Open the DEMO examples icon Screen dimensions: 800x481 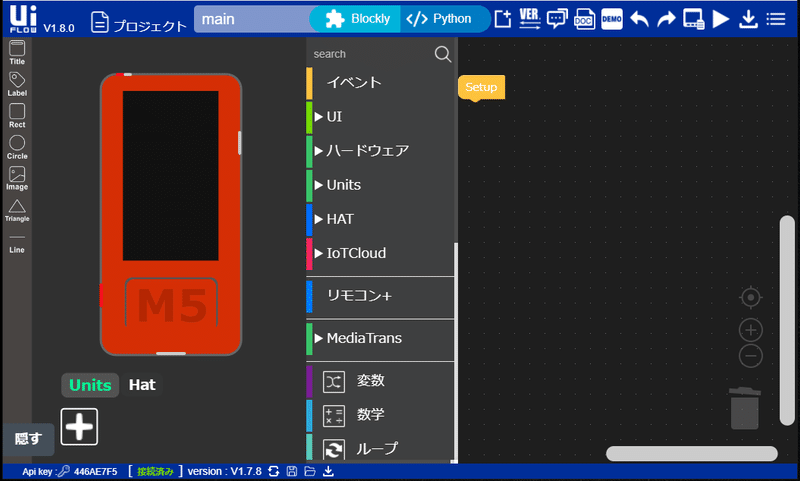point(612,19)
